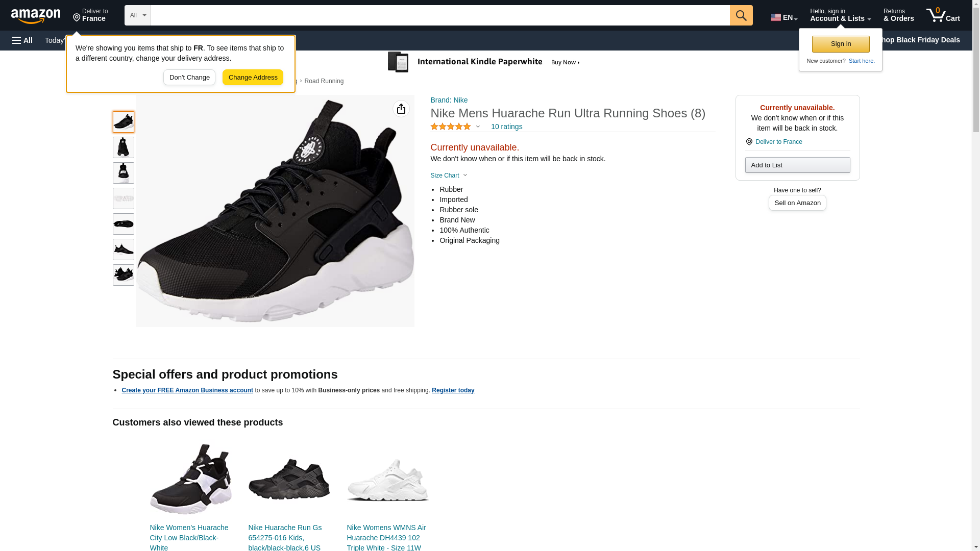Open Account & Lists menu
This screenshot has height=551, width=980.
tap(840, 15)
